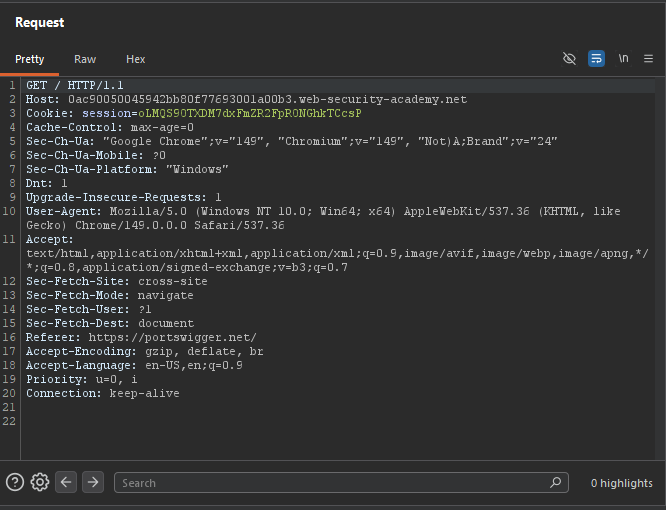Click into the Search input field
The height and width of the screenshot is (510, 666).
pos(341,483)
